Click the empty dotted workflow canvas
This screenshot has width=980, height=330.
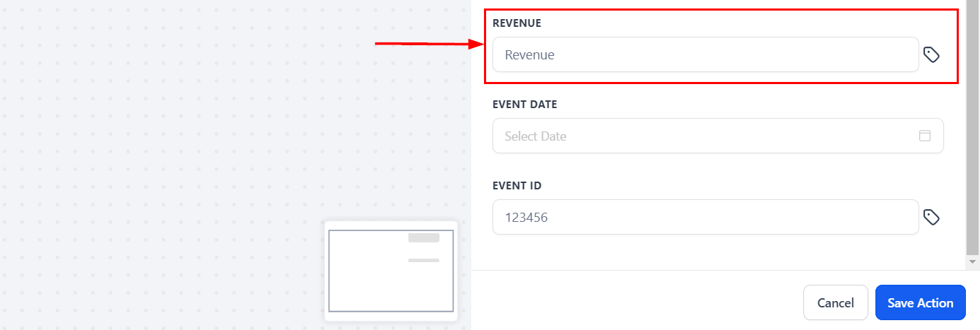pos(177,163)
